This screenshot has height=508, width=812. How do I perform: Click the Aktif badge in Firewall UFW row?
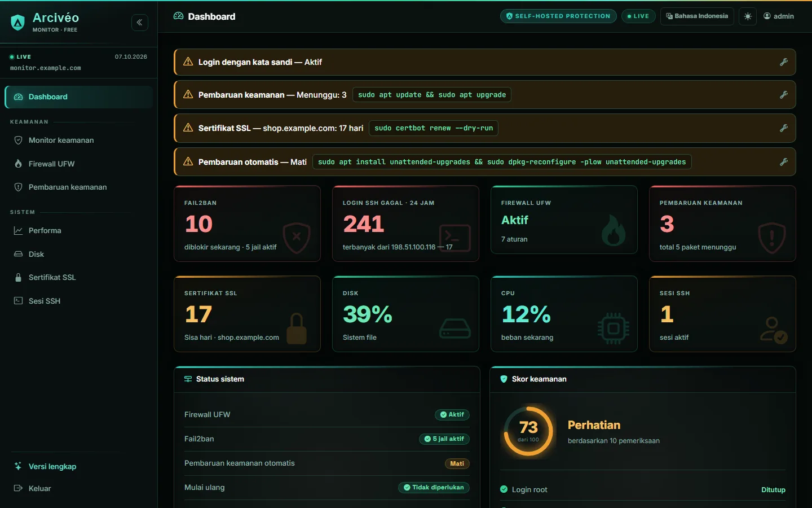pos(452,415)
